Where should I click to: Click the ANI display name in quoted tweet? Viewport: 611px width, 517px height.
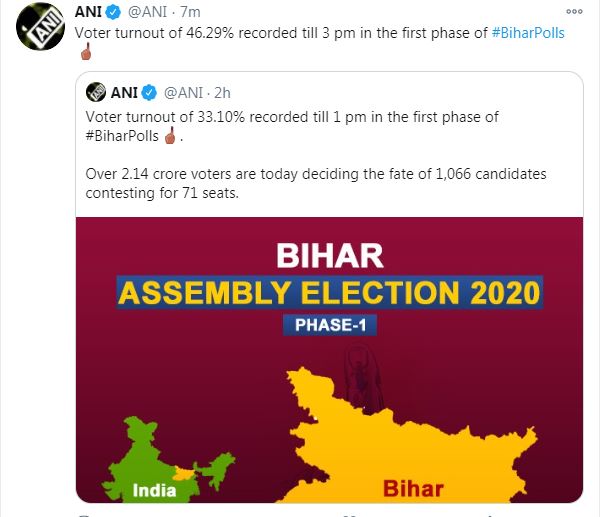(124, 93)
